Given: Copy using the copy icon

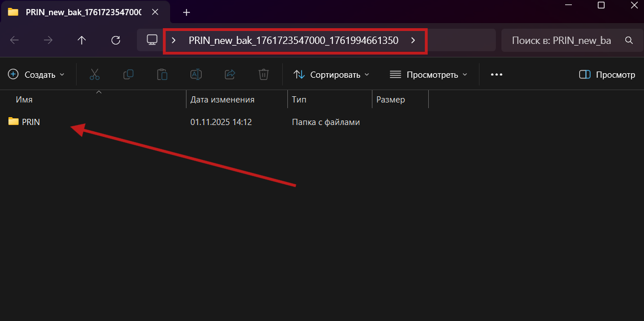Looking at the screenshot, I should tap(128, 74).
